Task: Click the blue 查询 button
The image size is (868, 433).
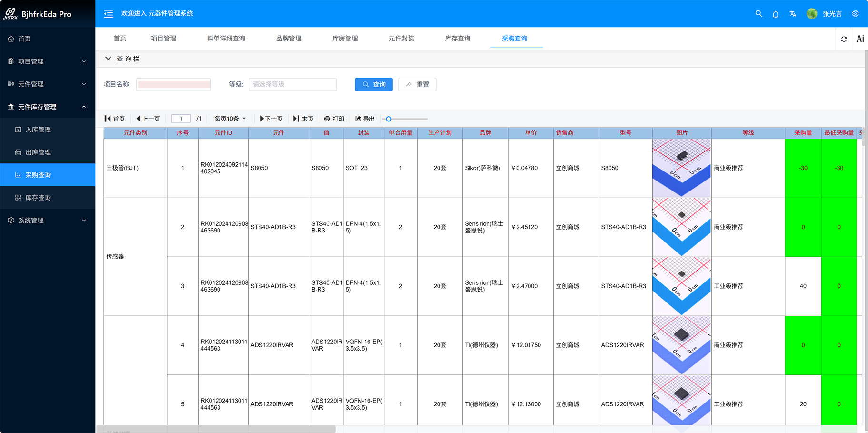Action: pyautogui.click(x=374, y=84)
